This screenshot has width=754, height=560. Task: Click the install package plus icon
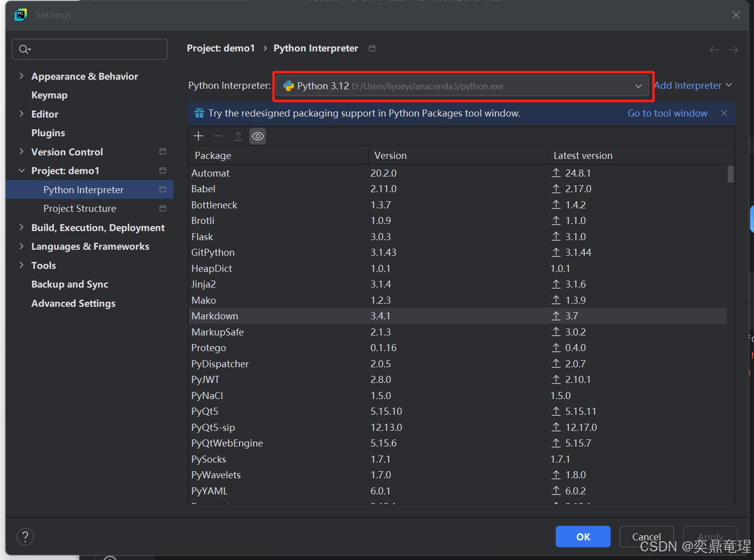click(198, 136)
